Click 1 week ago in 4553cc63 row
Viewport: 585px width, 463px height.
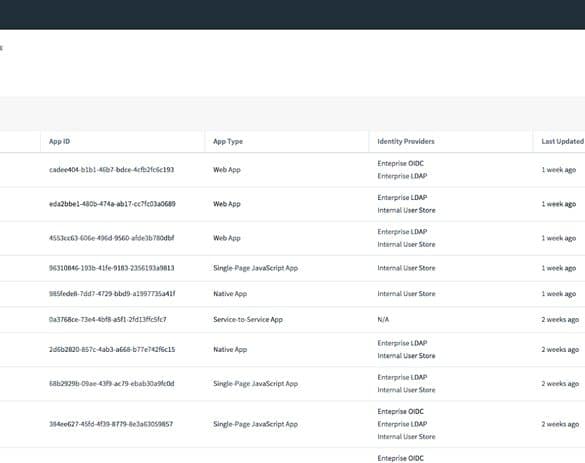point(559,238)
